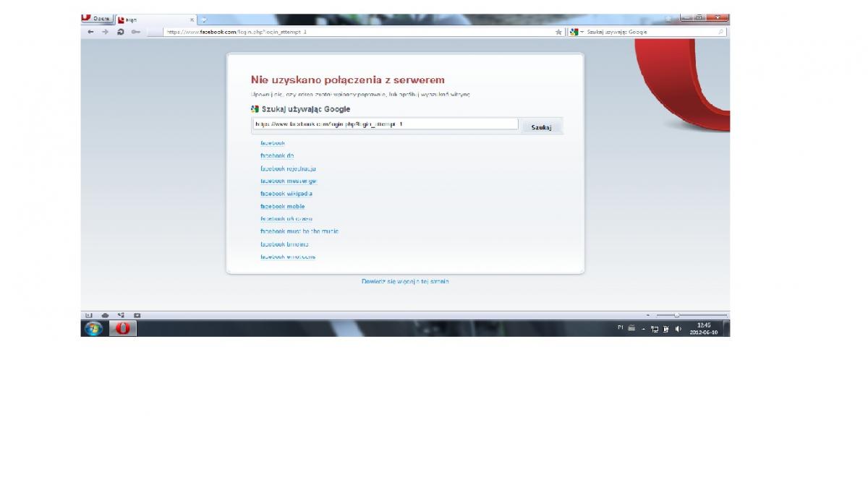Viewport: 868px width, 488px height.
Task: Open the 'facebook timeline' suggestion link
Action: 284,244
